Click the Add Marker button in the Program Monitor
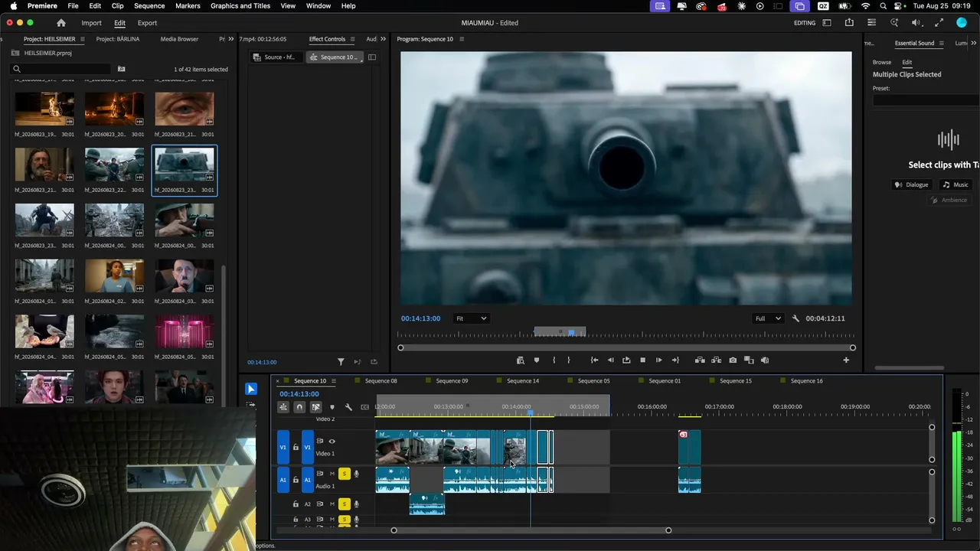The width and height of the screenshot is (980, 551). click(537, 360)
